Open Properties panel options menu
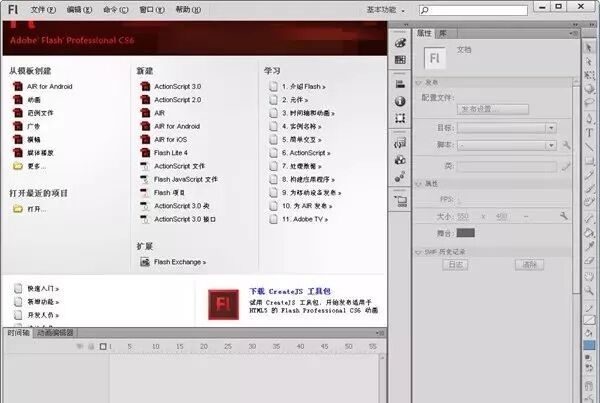This screenshot has height=403, width=600. pyautogui.click(x=574, y=34)
